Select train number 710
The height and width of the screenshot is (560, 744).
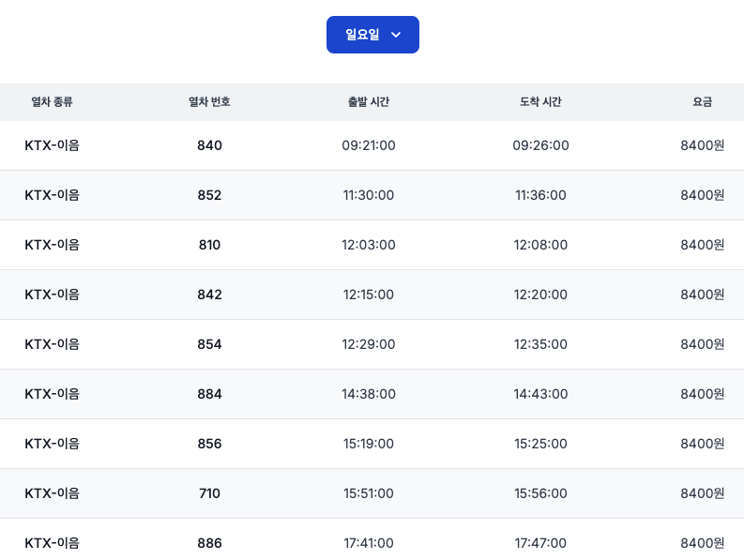[x=209, y=493]
